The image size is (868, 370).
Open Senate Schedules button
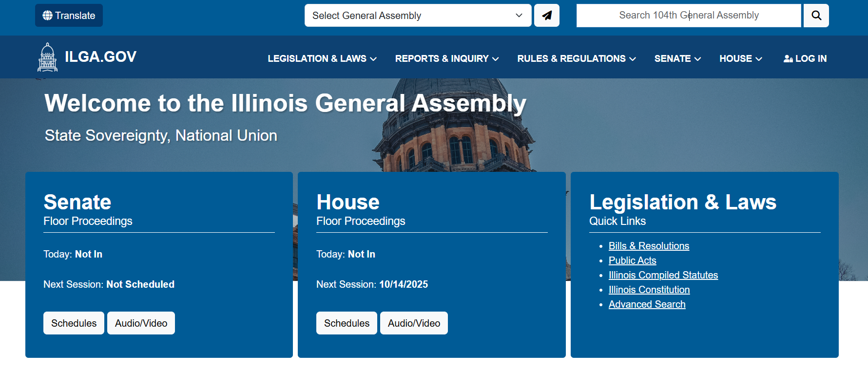tap(74, 323)
